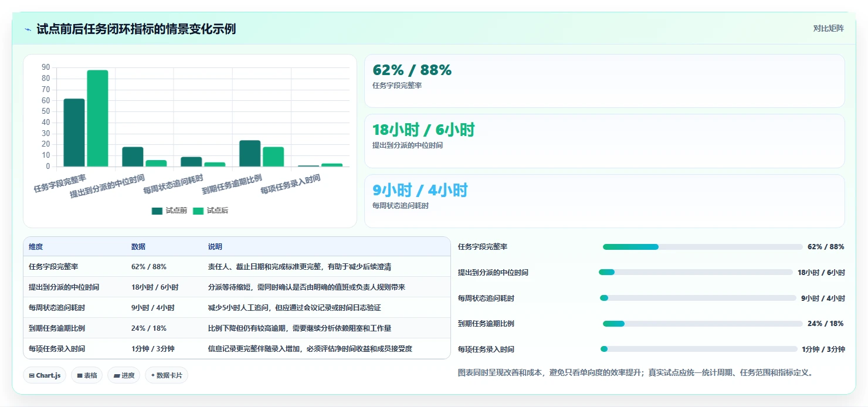The image size is (868, 407).
Task: Click the 试点前 bar for 任务字段完整率
Action: (x=74, y=133)
